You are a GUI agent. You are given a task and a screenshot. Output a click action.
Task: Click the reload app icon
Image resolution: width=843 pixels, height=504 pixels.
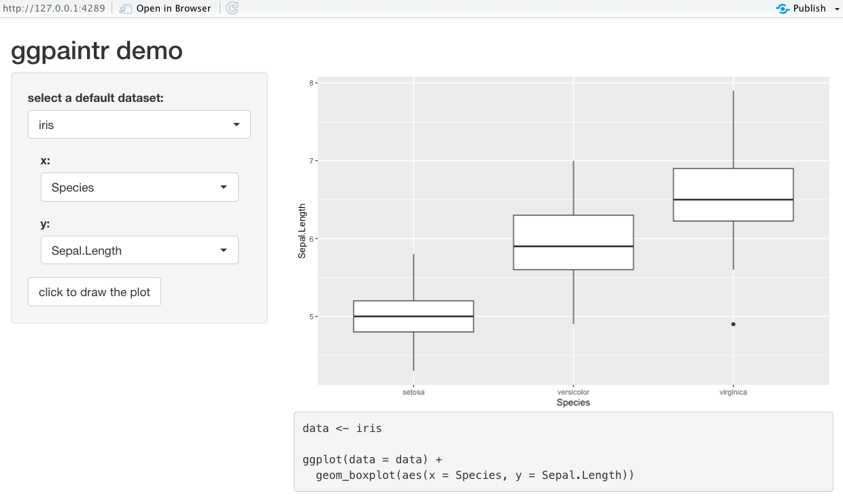coord(232,9)
